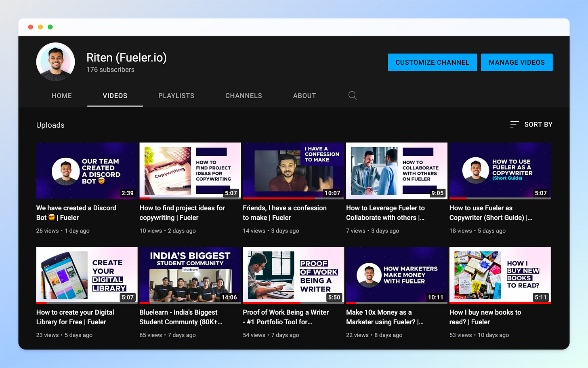Click the Customize Channel button
Screen dimensions: 588x368
(x=432, y=62)
